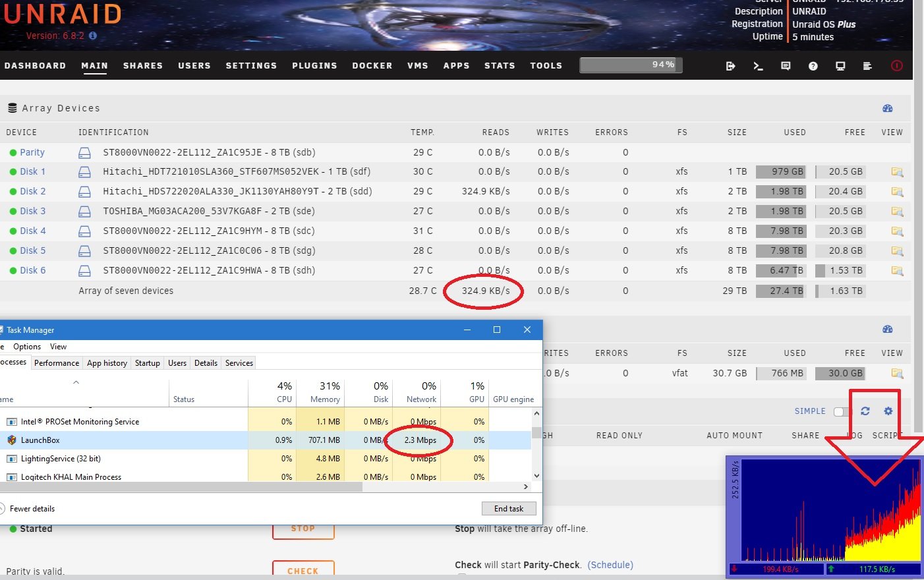Viewport: 924px width, 580px height.
Task: Open the blue settings gear icon
Action: click(x=888, y=411)
